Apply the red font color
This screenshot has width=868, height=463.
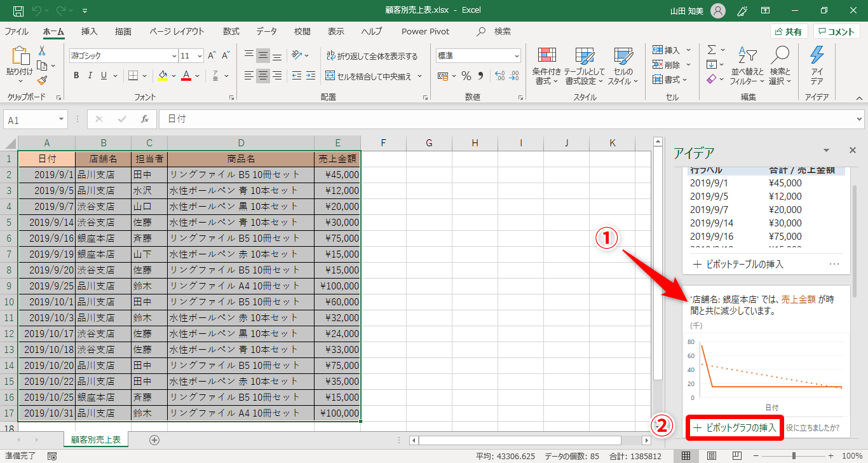186,76
